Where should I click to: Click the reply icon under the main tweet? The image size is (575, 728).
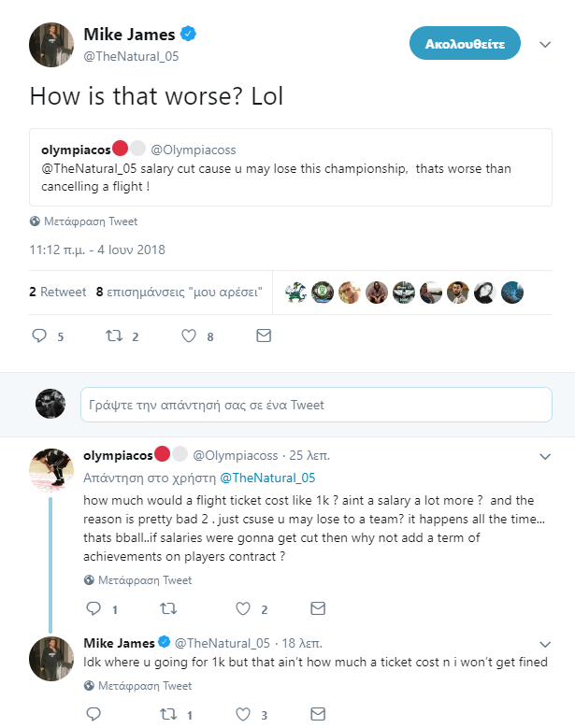[39, 335]
